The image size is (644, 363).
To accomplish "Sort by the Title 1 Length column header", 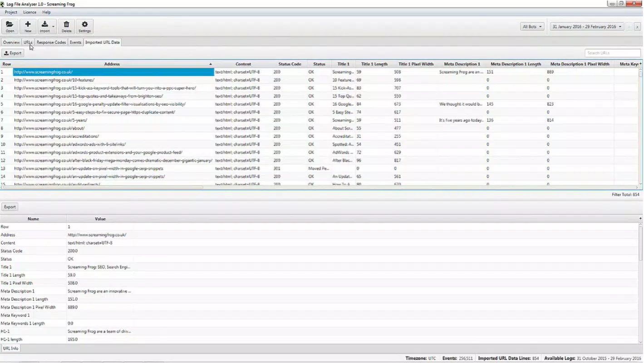I will [x=374, y=64].
